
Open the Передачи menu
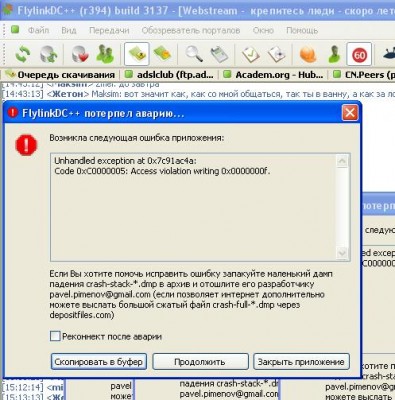click(109, 30)
